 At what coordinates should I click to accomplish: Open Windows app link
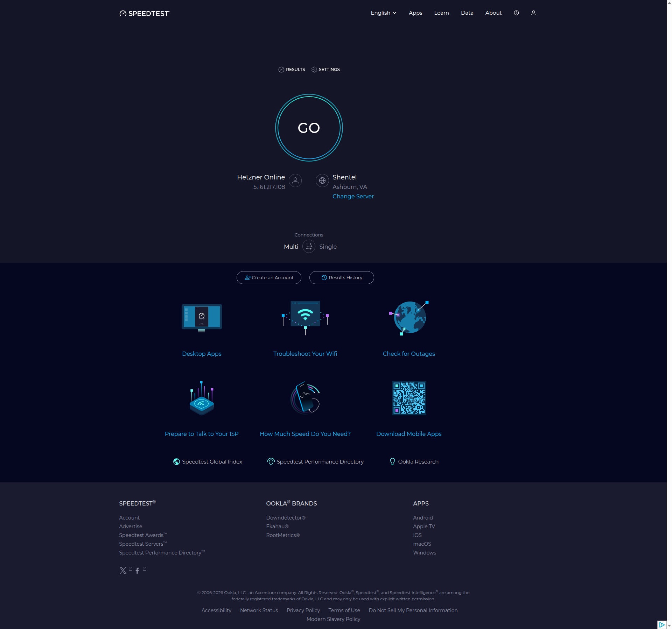425,553
